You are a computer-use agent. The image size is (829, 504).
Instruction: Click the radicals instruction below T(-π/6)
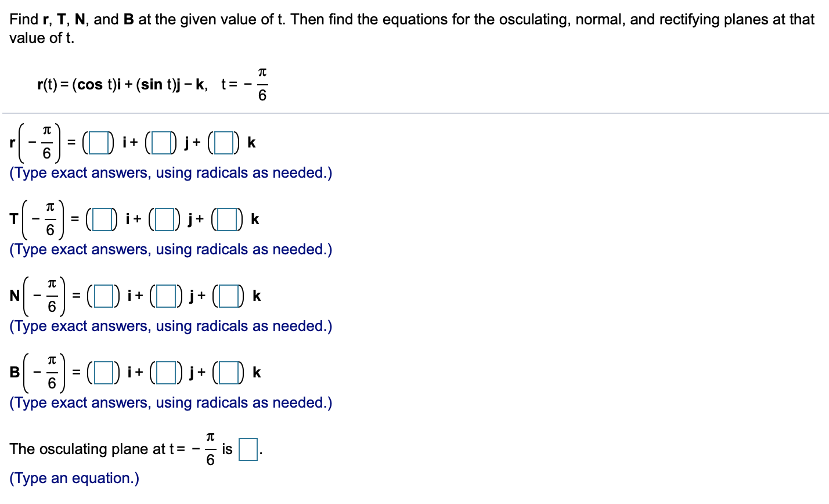[170, 249]
